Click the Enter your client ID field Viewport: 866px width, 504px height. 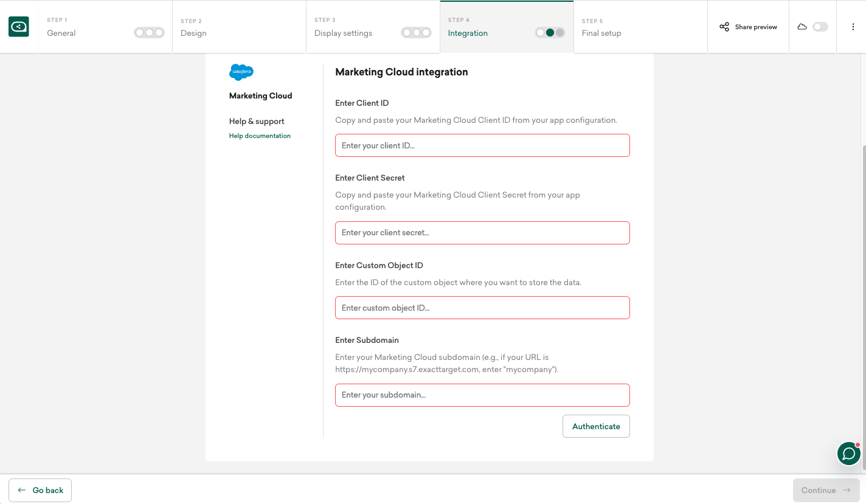(482, 146)
